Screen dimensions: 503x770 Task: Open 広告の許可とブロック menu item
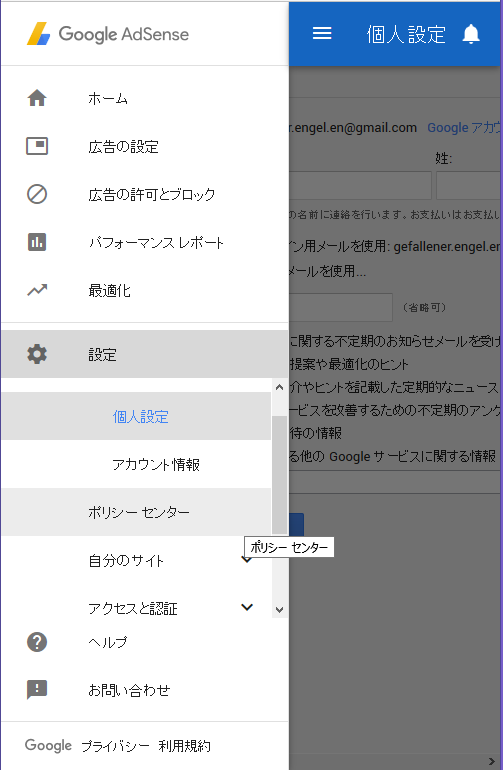[145, 194]
